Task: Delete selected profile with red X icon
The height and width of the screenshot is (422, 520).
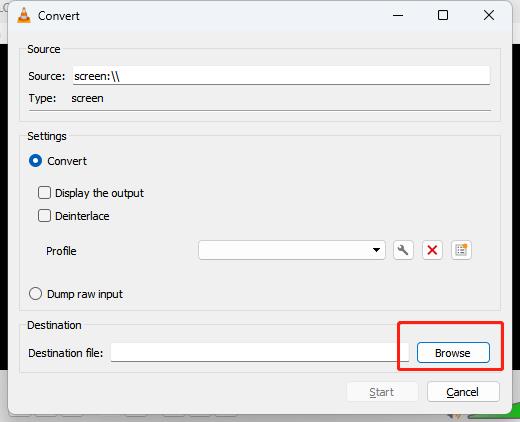Action: (432, 250)
